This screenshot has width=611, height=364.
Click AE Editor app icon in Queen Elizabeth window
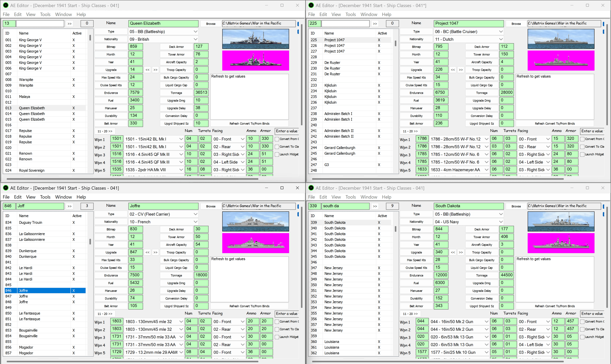(x=5, y=5)
